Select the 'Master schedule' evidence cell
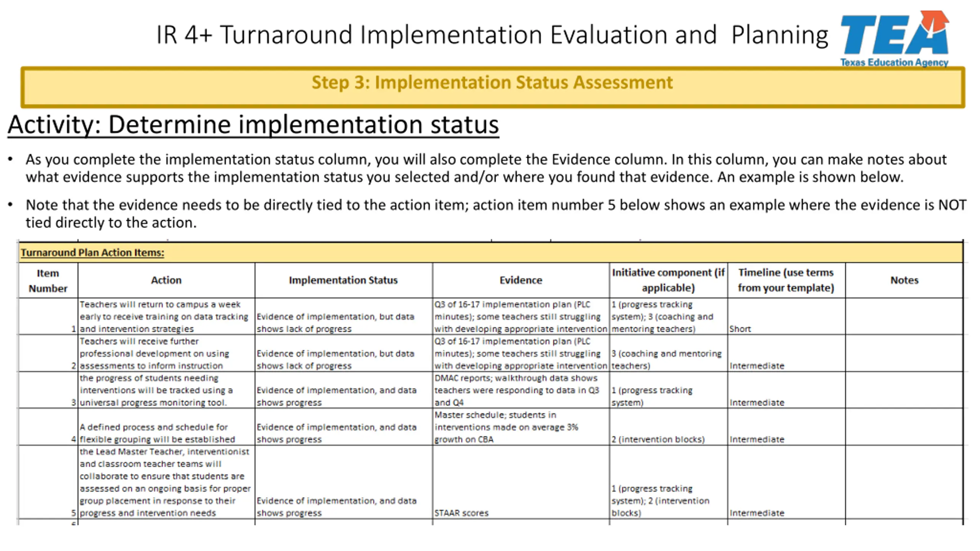The height and width of the screenshot is (551, 980). click(521, 427)
